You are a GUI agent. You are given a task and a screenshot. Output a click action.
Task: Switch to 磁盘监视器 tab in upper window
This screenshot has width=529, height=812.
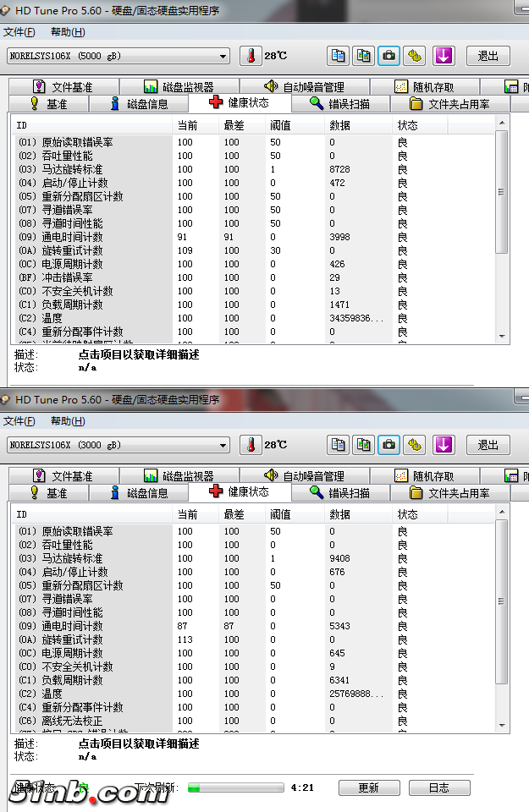[179, 86]
